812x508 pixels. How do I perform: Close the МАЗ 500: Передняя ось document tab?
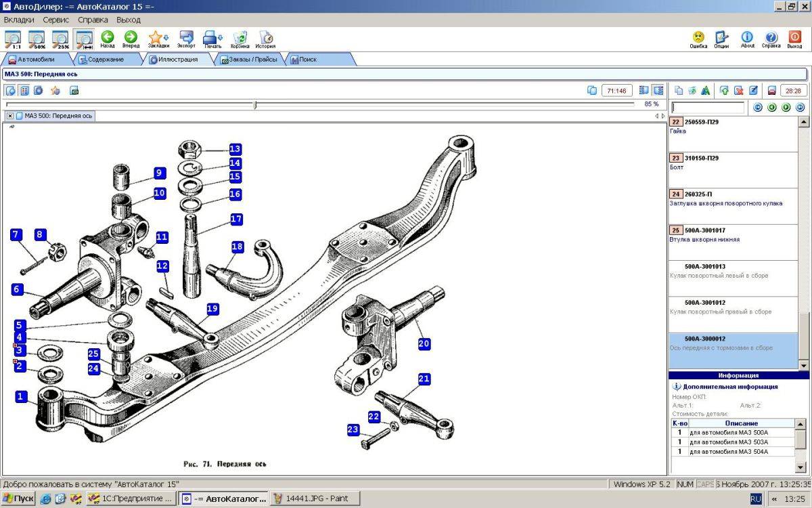coord(10,116)
